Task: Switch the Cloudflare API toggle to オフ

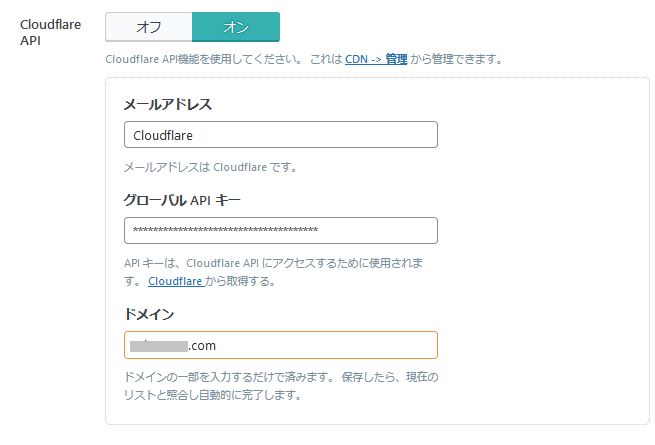Action: pyautogui.click(x=148, y=27)
